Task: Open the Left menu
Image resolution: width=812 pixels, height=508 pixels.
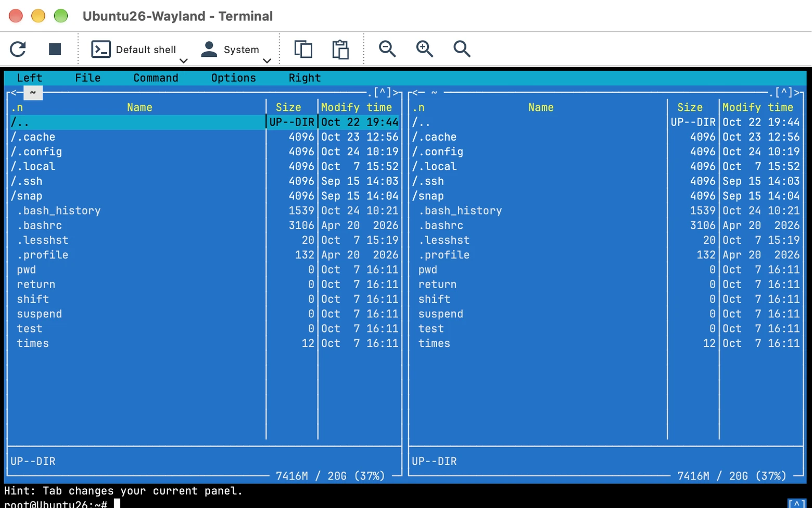Action: pos(29,78)
